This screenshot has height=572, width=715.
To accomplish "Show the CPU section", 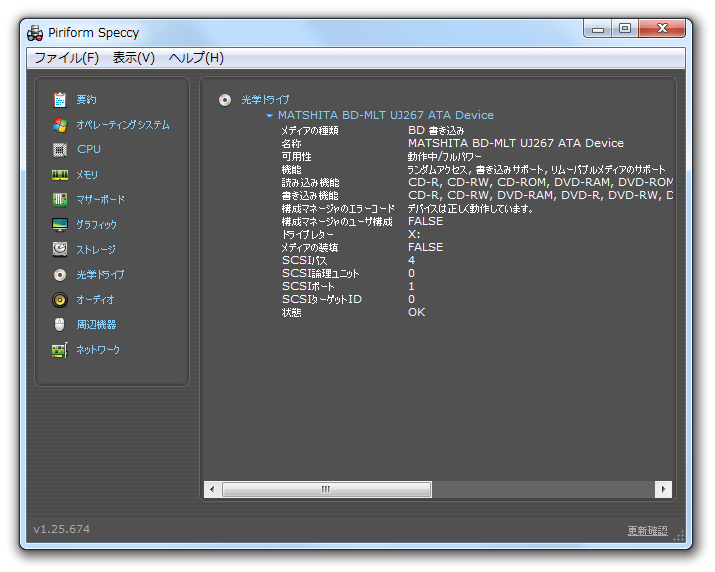I will [x=89, y=149].
